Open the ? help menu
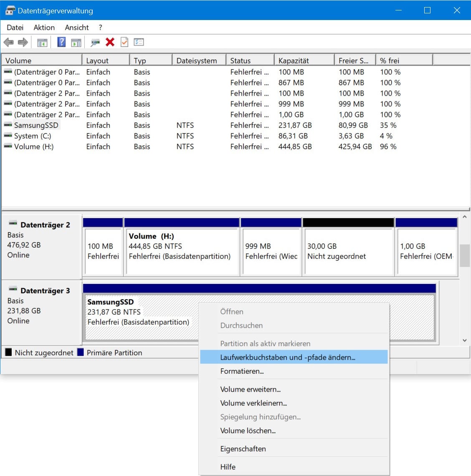This screenshot has width=471, height=476. pyautogui.click(x=101, y=27)
